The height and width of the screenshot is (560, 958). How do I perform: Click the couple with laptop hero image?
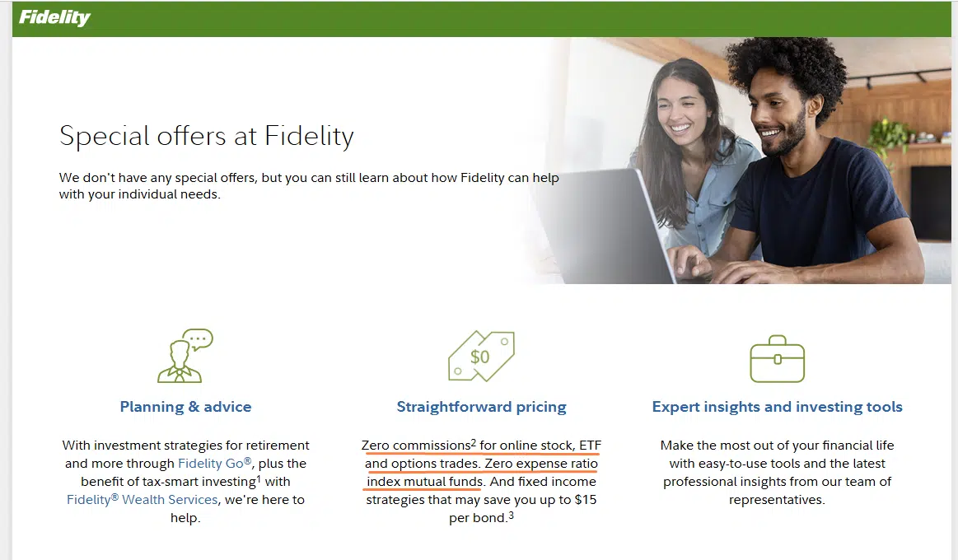tap(739, 161)
